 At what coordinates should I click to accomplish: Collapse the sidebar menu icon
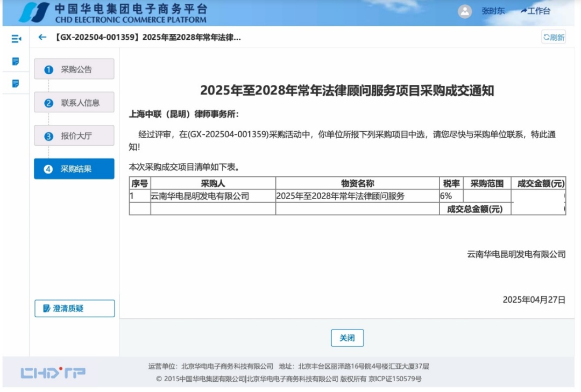point(16,39)
